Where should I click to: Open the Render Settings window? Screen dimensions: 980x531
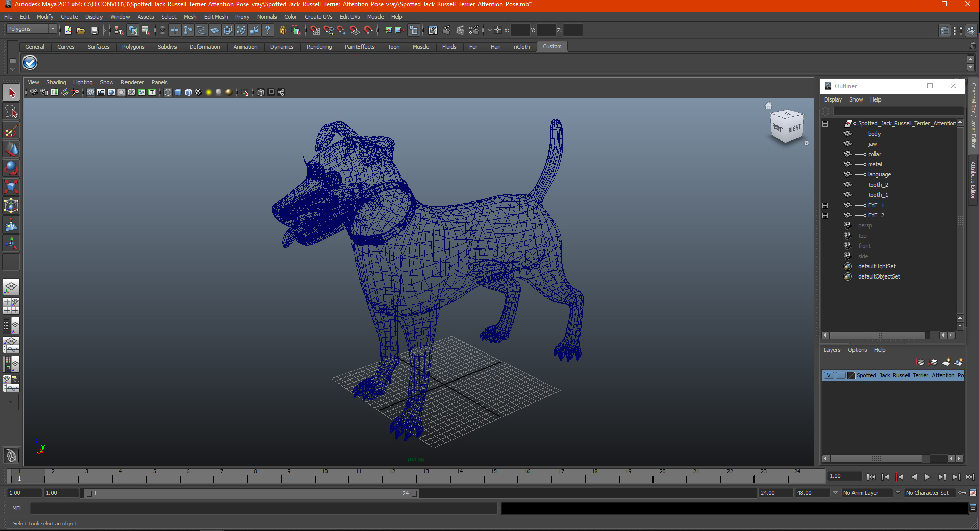tap(474, 30)
